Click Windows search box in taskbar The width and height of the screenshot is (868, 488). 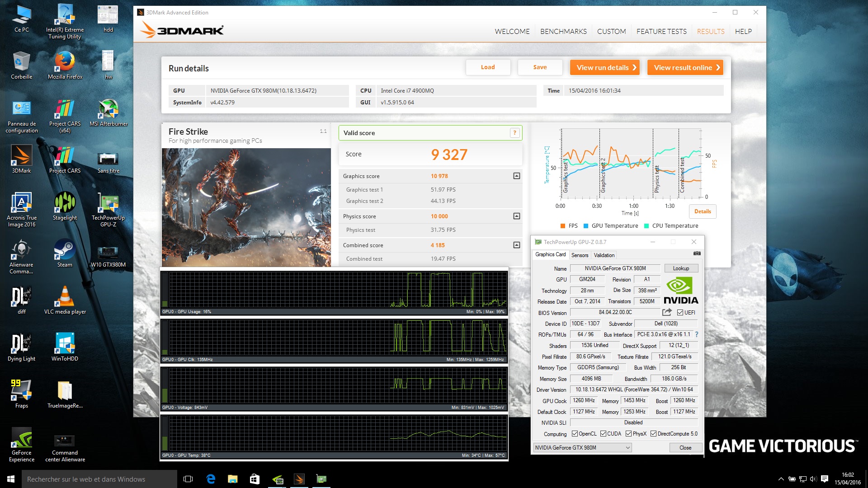pyautogui.click(x=99, y=479)
